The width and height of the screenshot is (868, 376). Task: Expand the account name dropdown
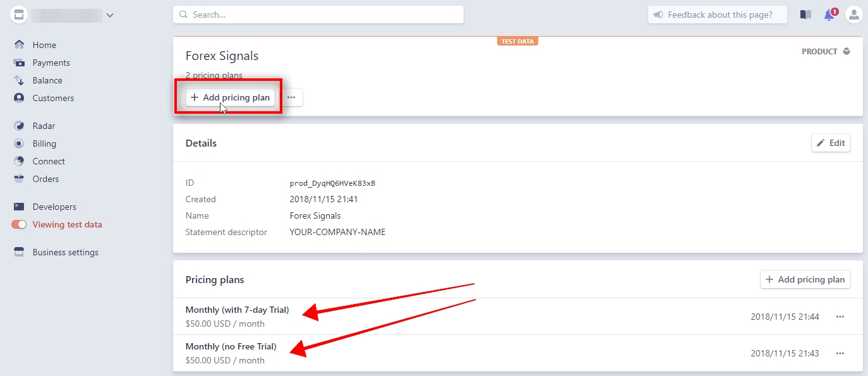tap(110, 15)
